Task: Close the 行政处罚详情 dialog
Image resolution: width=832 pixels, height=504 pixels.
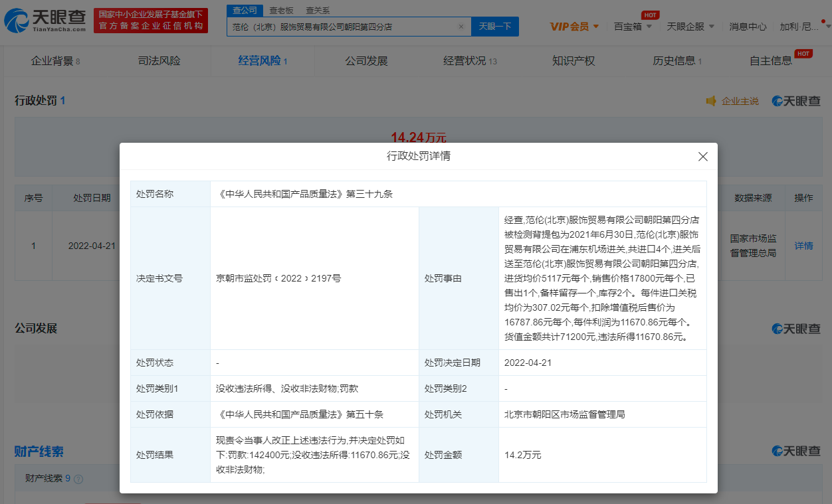Action: (702, 157)
